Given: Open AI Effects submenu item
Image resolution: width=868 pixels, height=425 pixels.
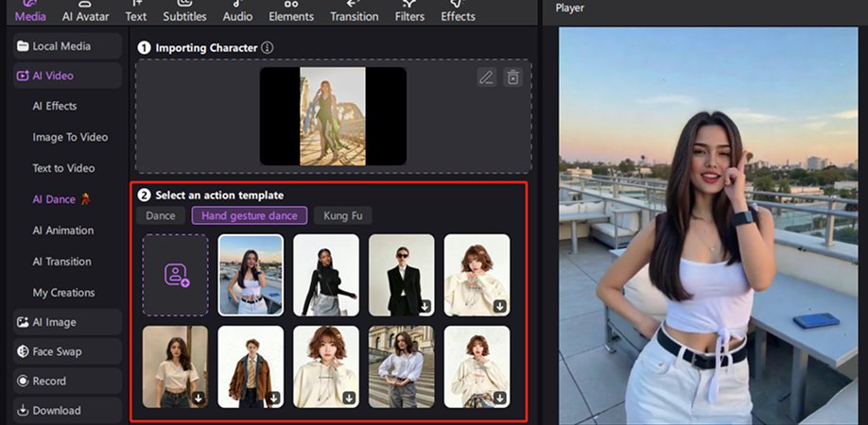Looking at the screenshot, I should 54,106.
